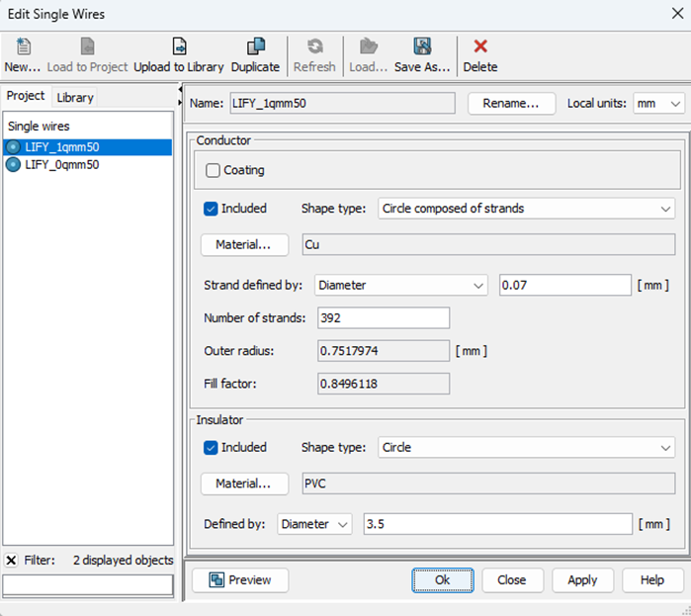691x616 pixels.
Task: Switch to the Library tab
Action: tap(75, 97)
